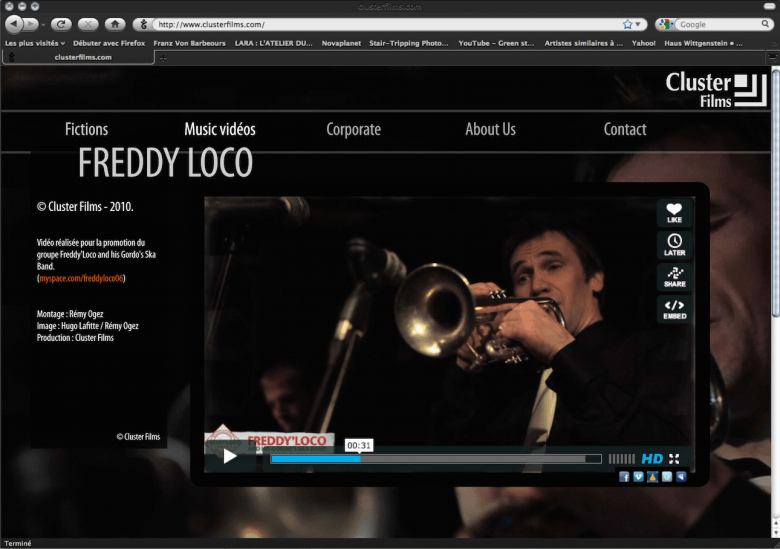Open the myspace.com/freddyloco06 link
The width and height of the screenshot is (780, 549).
pos(82,278)
